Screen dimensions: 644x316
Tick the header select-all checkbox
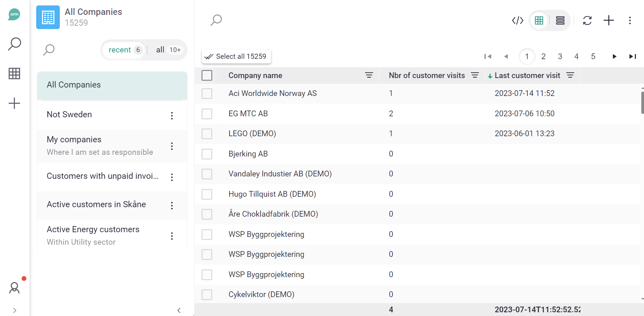click(x=207, y=75)
